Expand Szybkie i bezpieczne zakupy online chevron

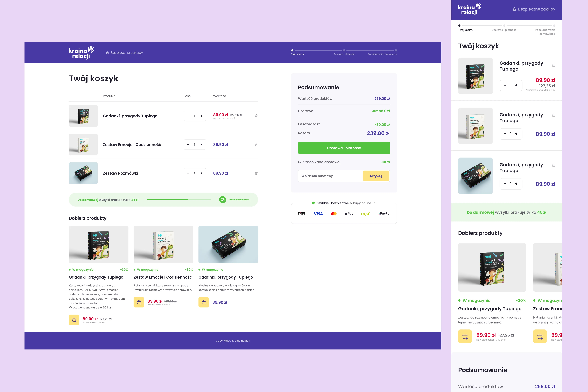375,203
